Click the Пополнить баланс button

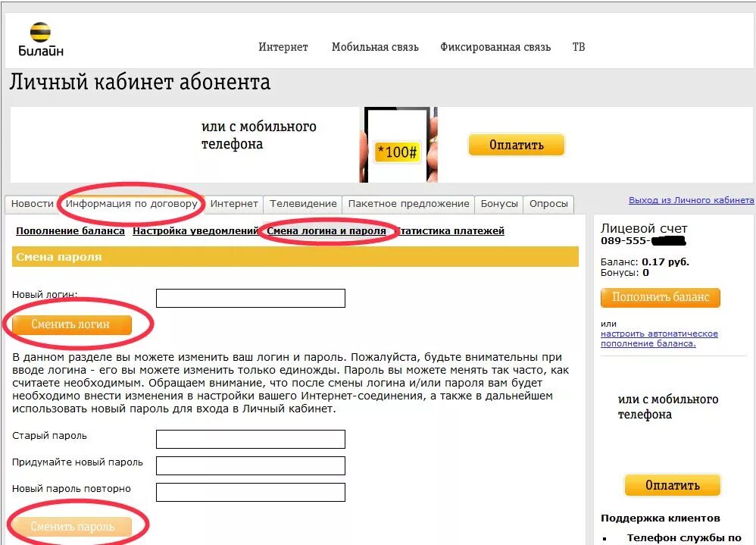660,297
